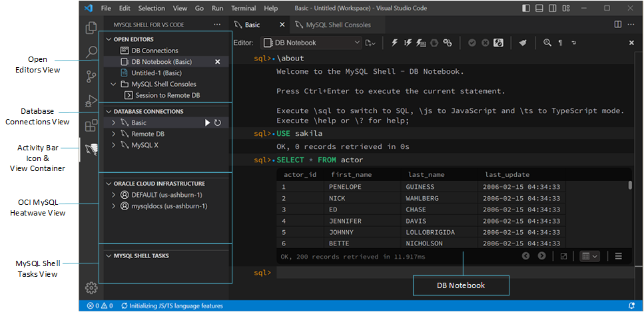Click the Format statement brush icon

(x=523, y=43)
